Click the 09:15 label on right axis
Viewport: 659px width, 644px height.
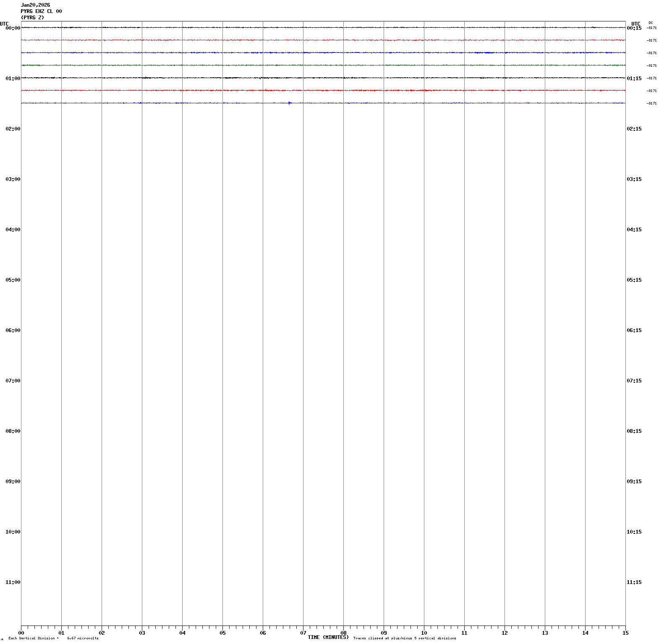click(634, 482)
